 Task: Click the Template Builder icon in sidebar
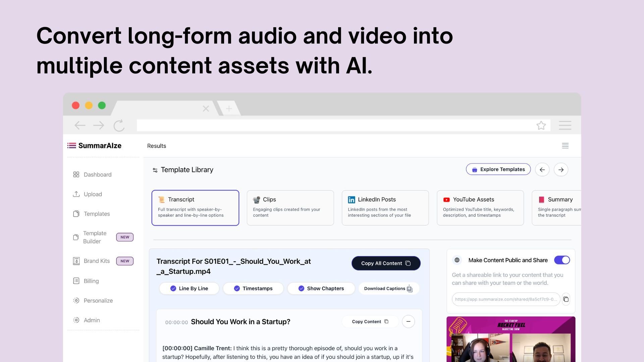click(x=75, y=237)
